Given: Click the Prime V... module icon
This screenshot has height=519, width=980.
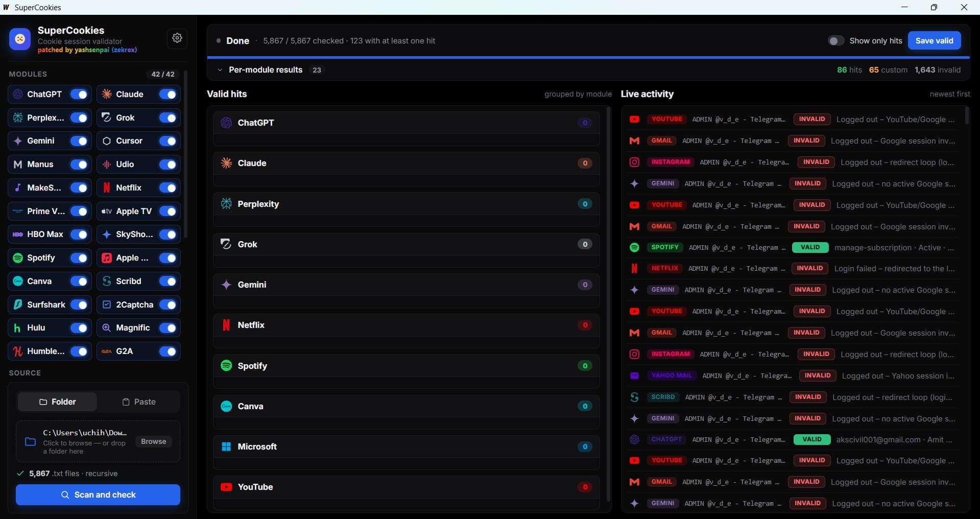Looking at the screenshot, I should (x=18, y=211).
